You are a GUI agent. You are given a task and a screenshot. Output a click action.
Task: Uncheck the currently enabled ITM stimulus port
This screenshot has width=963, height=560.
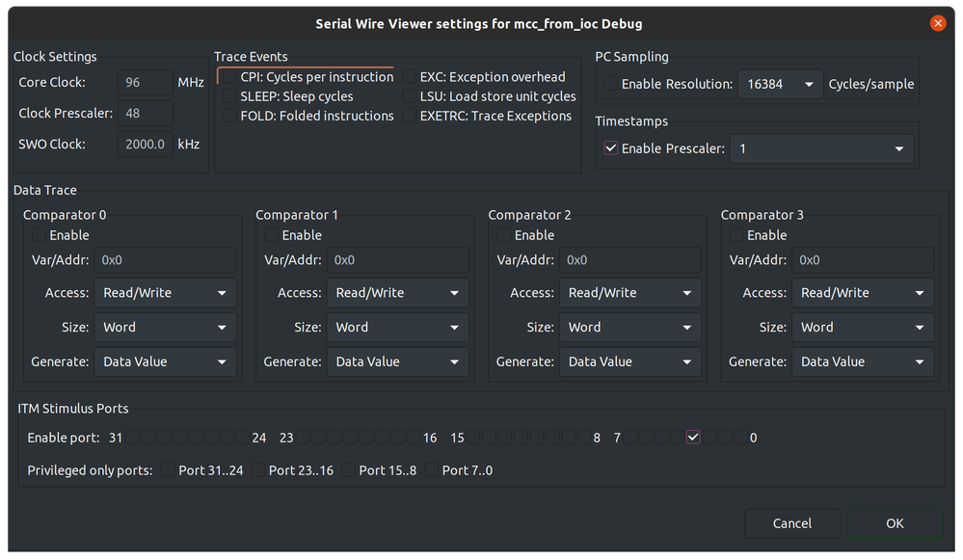pos(693,438)
